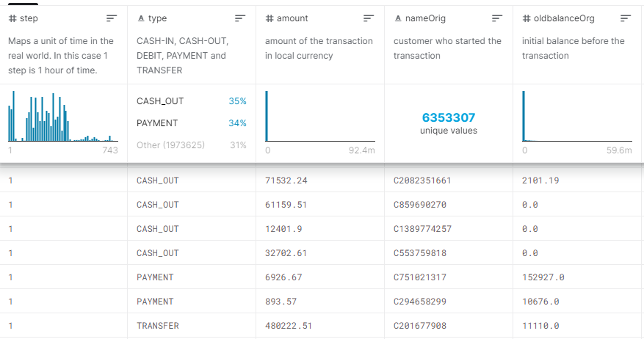Screen dimensions: 644x339
Task: Click the 6353307 unique values count
Action: click(x=448, y=117)
